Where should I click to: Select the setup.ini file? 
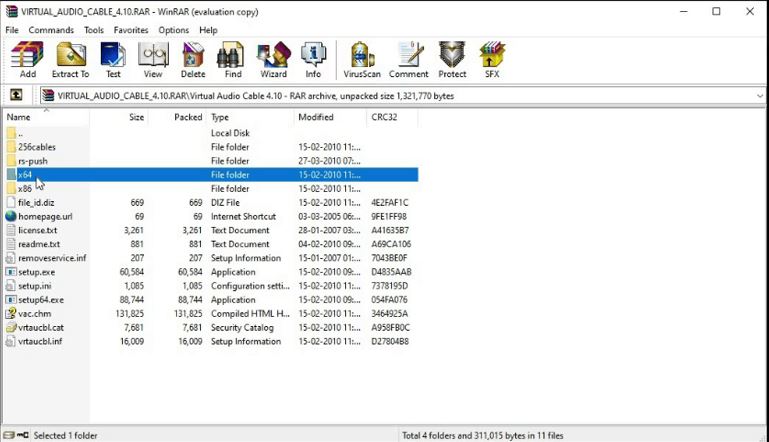[34, 286]
